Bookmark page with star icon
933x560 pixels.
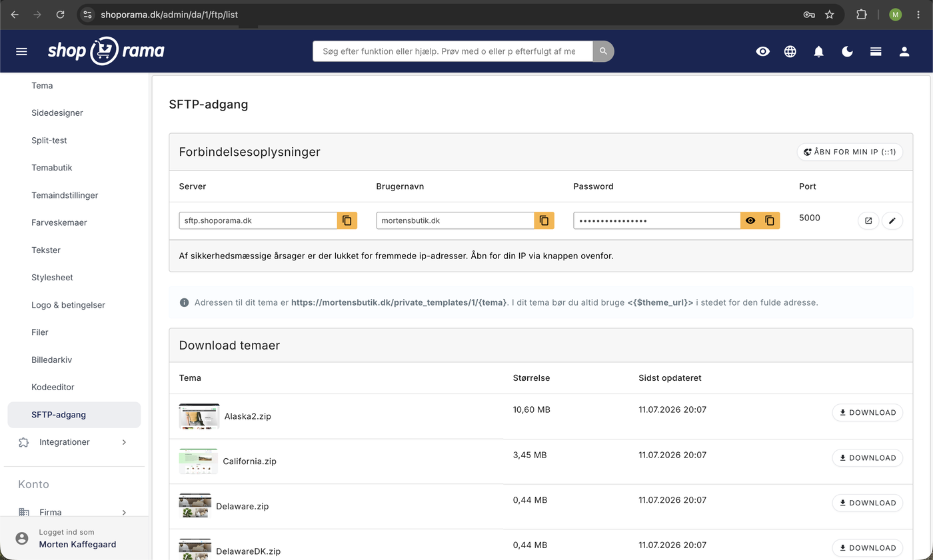[830, 14]
